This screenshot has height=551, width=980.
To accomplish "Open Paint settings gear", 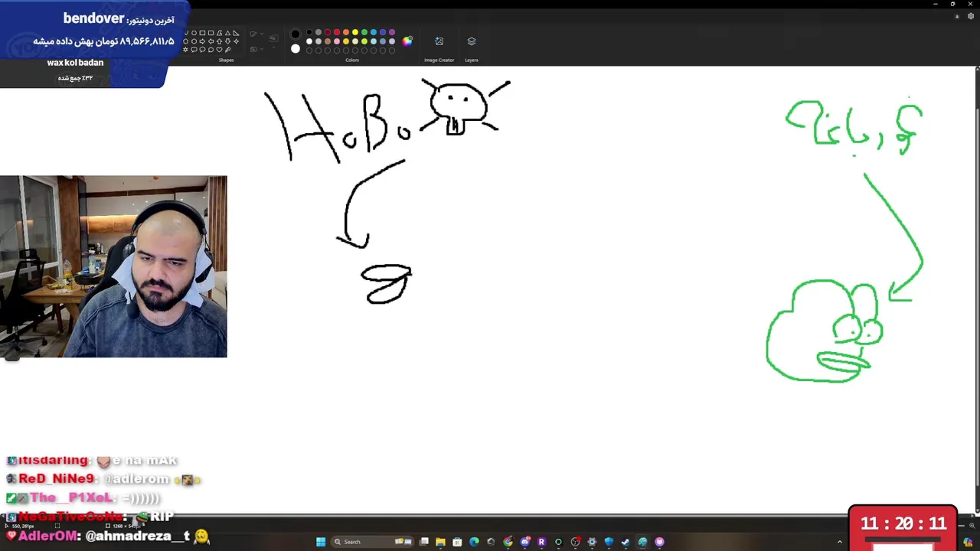I will (x=971, y=16).
